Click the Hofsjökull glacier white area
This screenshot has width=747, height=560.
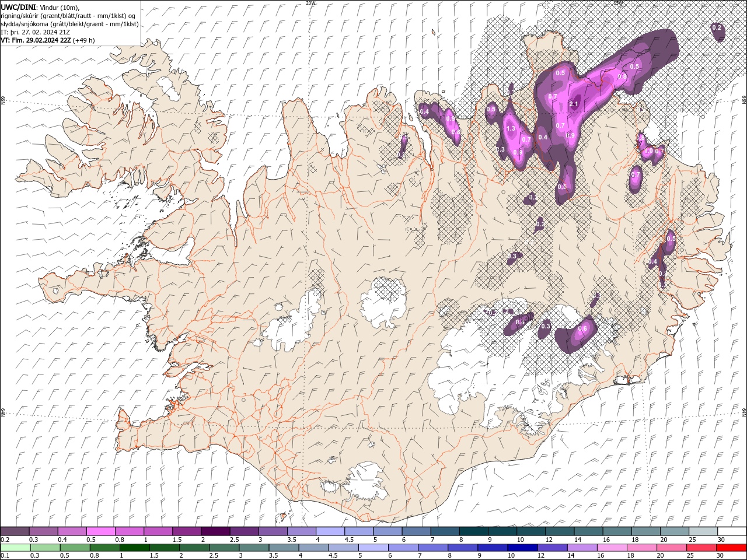point(384,303)
